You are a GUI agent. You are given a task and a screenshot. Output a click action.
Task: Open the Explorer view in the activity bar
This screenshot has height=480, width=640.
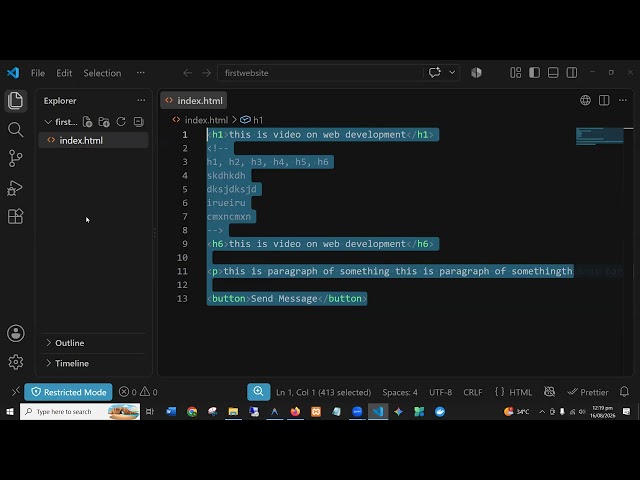(x=16, y=100)
